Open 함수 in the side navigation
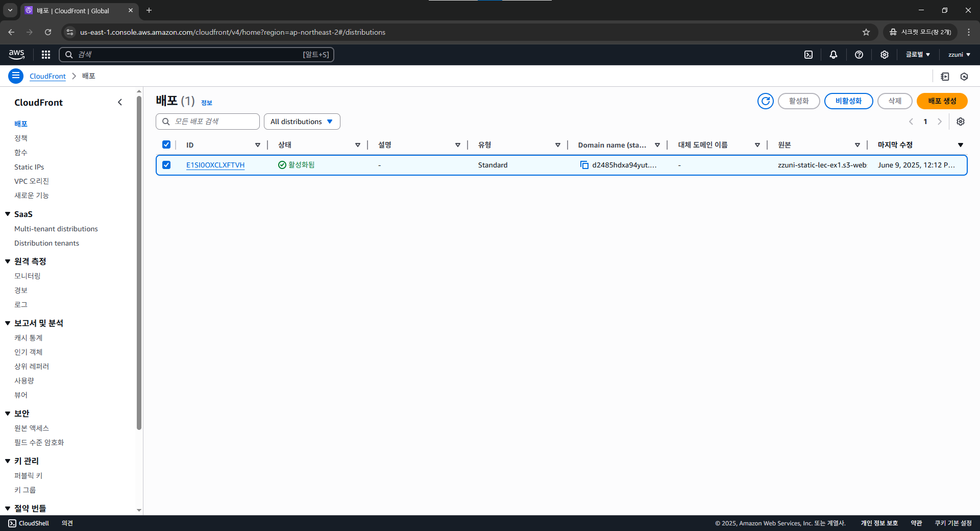This screenshot has width=980, height=531. tap(21, 152)
